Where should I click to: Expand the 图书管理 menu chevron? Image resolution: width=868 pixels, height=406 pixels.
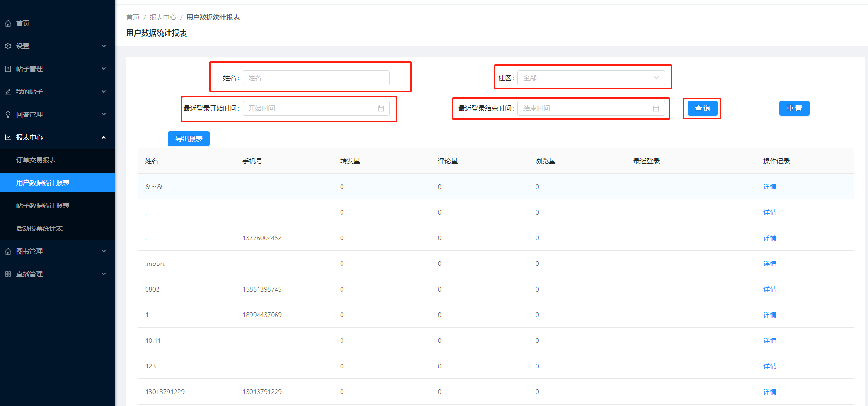[x=104, y=251]
